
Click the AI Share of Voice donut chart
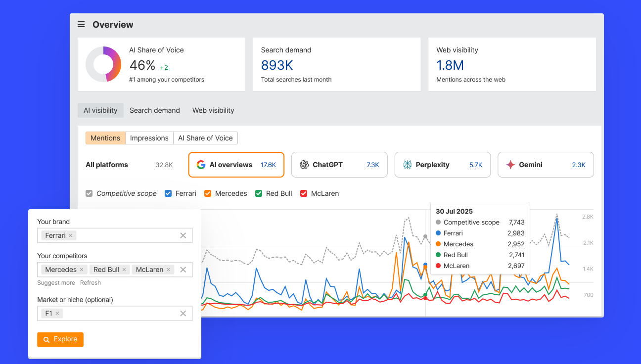click(x=103, y=64)
